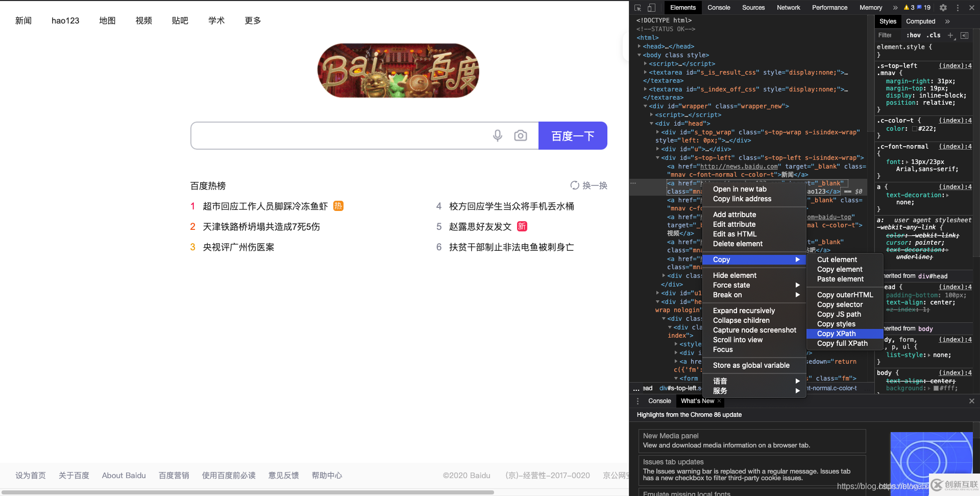Click the new style rule plus icon

(950, 35)
